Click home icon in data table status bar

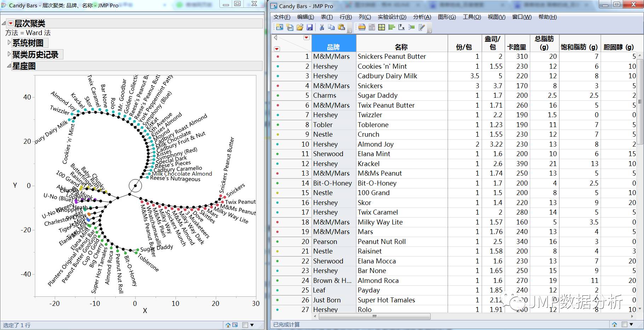[614, 324]
